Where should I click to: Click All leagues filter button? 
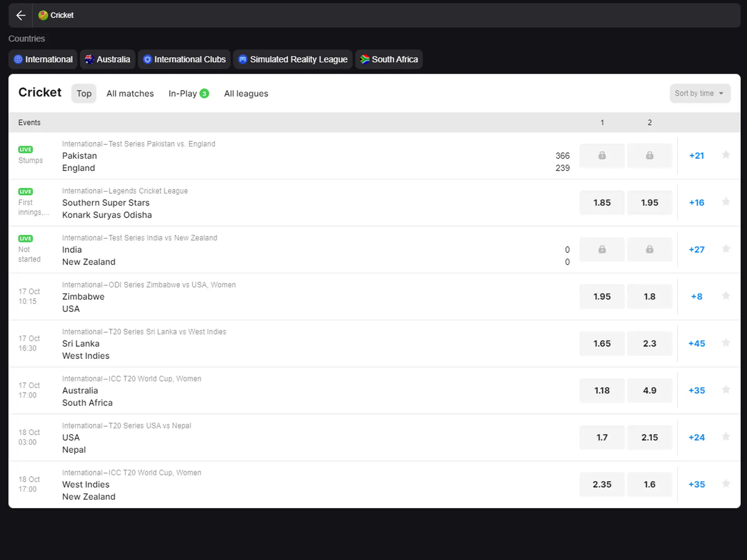[x=246, y=93]
